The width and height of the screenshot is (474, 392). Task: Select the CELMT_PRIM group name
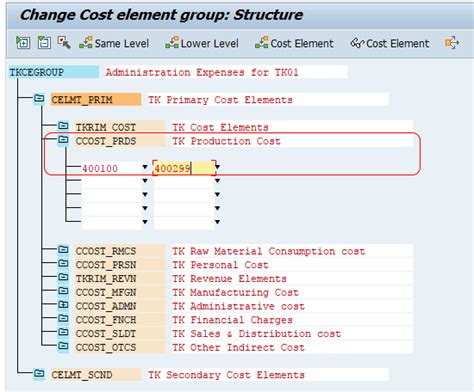pyautogui.click(x=96, y=100)
